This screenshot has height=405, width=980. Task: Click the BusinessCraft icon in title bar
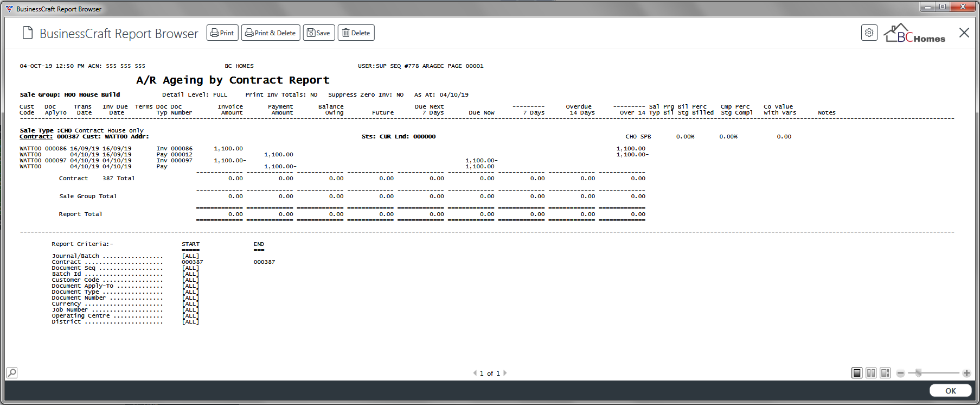pos(9,9)
